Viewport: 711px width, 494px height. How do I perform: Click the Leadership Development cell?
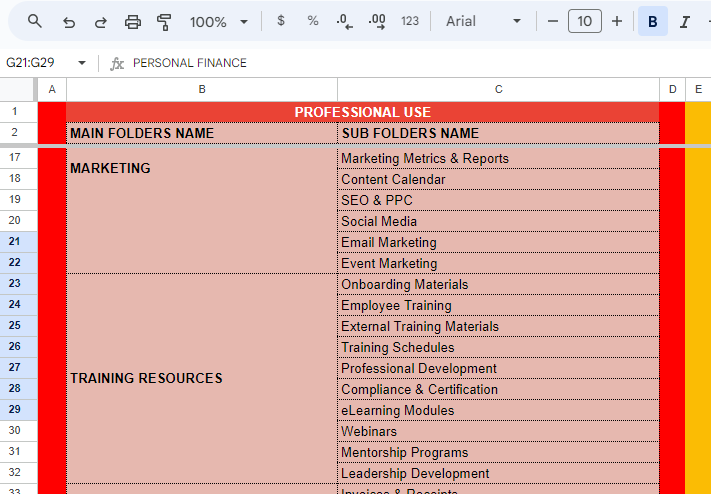498,473
